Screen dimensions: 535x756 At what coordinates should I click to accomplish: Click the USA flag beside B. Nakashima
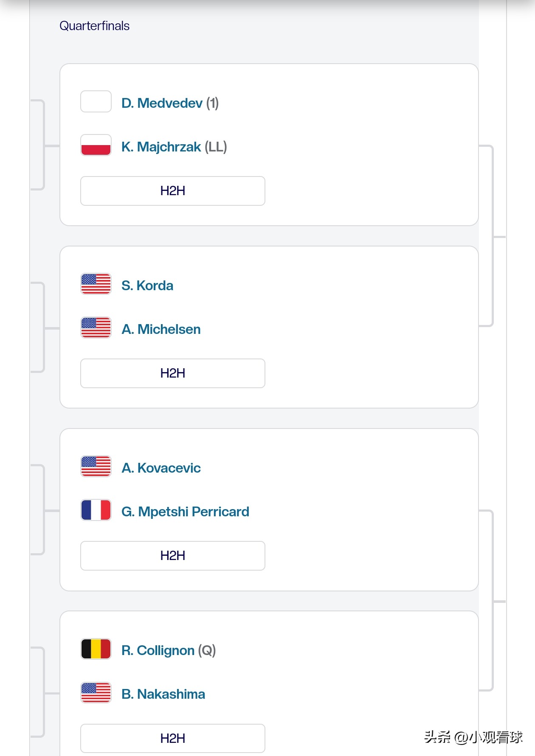96,692
